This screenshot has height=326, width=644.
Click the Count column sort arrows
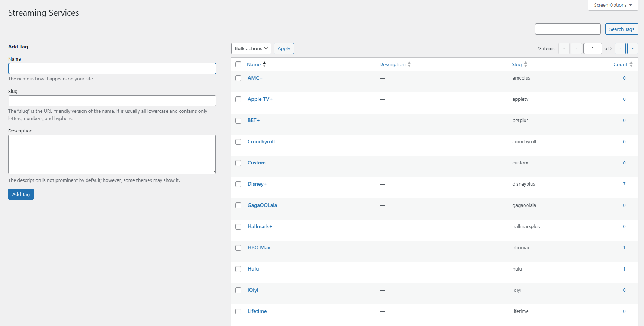[x=631, y=64]
